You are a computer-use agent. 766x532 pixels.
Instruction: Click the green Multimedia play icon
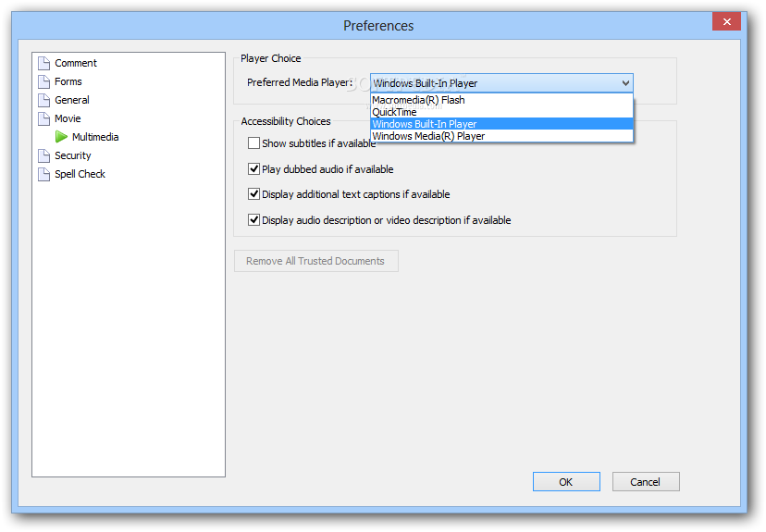coord(62,137)
